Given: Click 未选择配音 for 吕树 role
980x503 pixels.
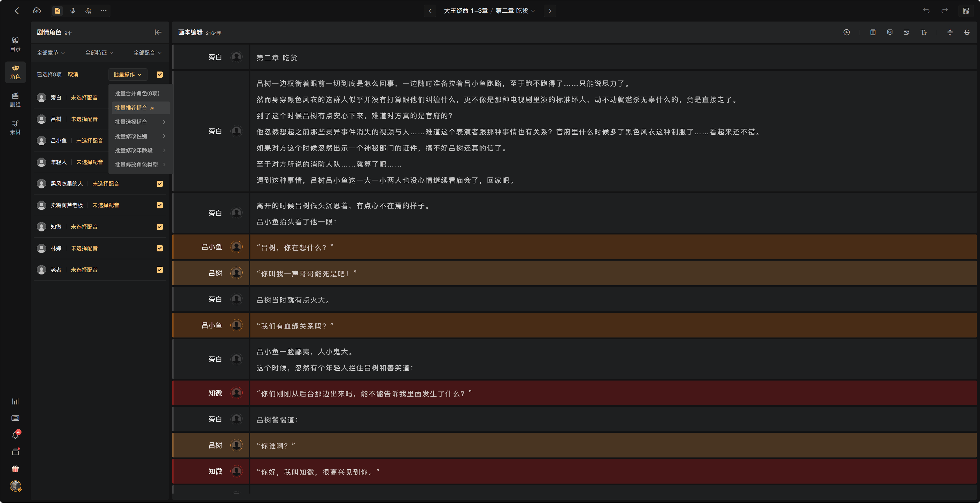Looking at the screenshot, I should [84, 119].
